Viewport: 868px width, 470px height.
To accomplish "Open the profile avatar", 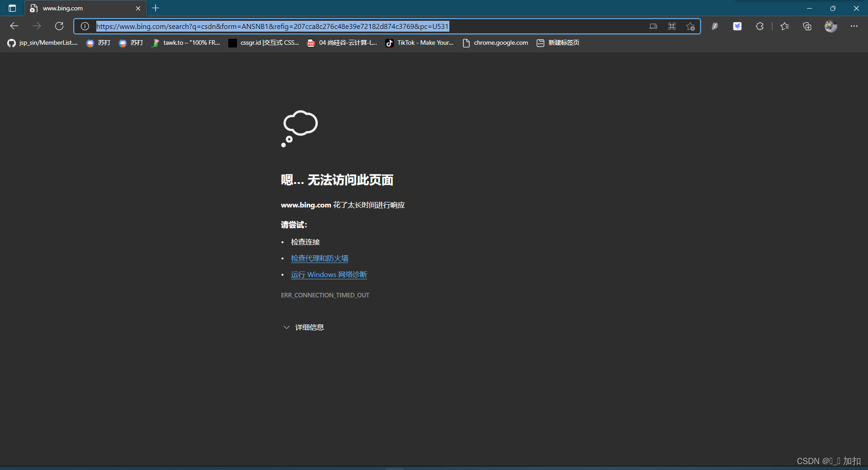I will 831,26.
